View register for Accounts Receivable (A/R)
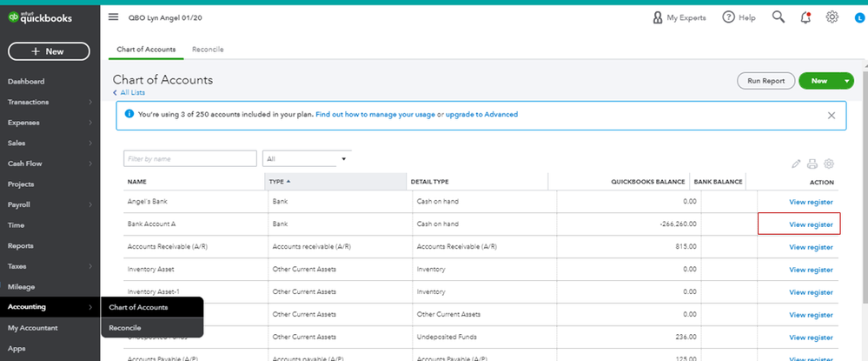The height and width of the screenshot is (361, 868). 811,247
